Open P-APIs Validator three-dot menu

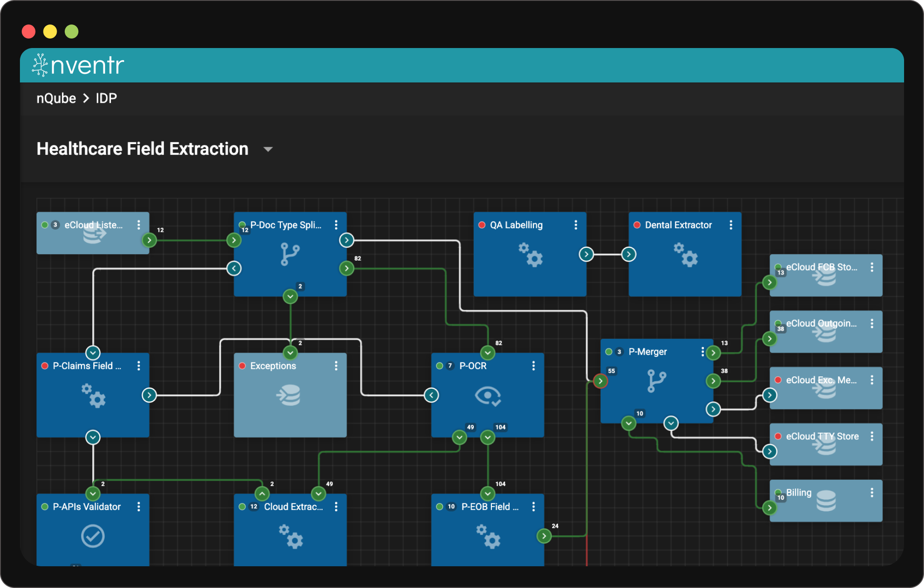[x=139, y=506]
